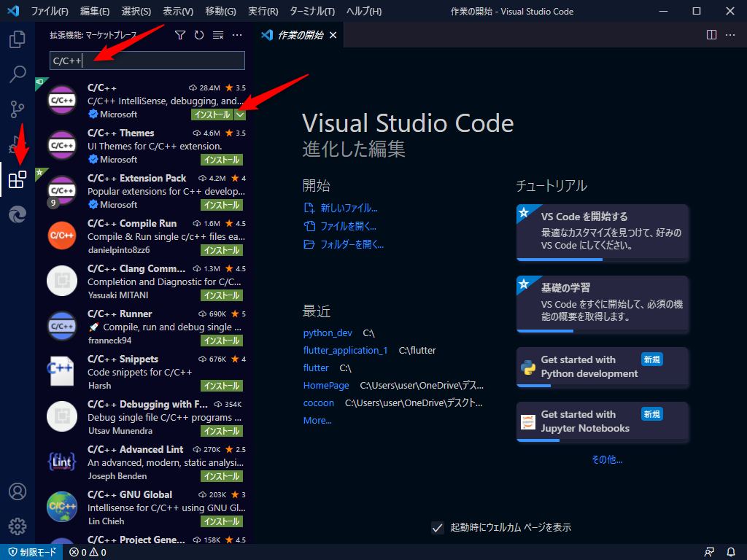
Task: Open the 移動(G) menu
Action: 220,11
